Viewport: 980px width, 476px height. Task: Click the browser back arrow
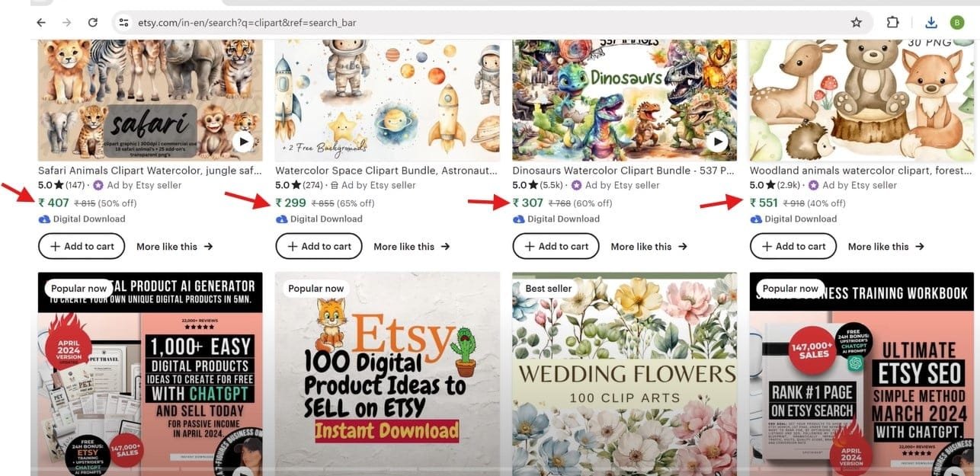[x=41, y=23]
